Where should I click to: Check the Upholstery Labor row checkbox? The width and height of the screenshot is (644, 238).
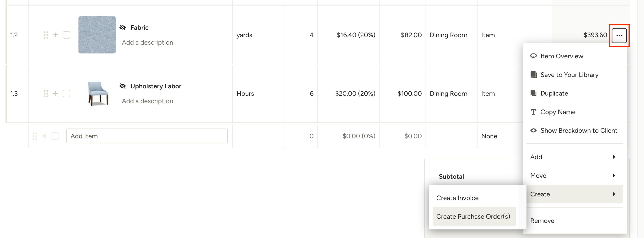pyautogui.click(x=66, y=94)
